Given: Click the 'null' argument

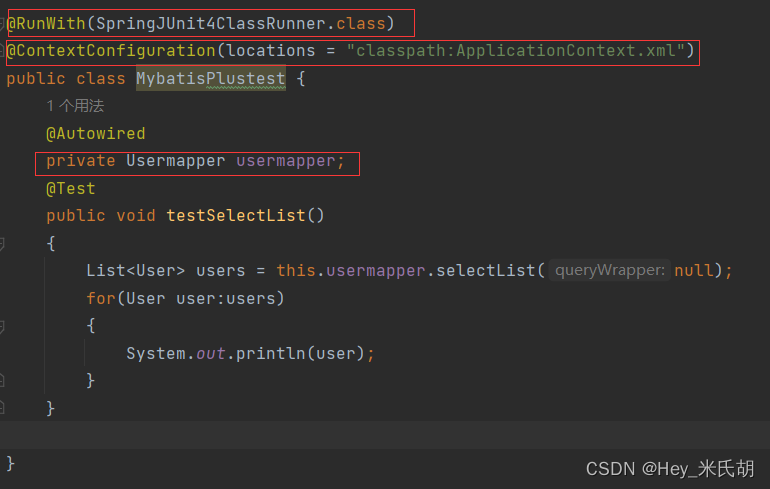Looking at the screenshot, I should pos(693,271).
